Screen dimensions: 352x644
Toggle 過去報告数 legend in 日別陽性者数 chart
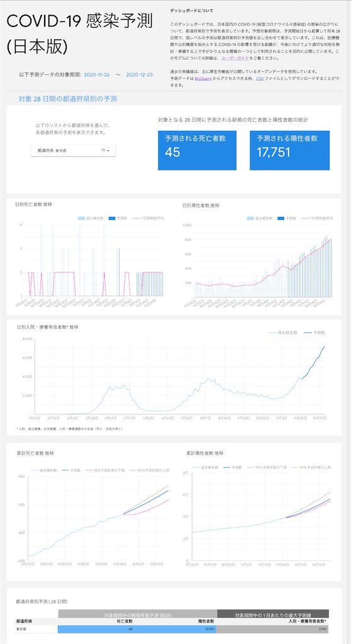point(259,218)
